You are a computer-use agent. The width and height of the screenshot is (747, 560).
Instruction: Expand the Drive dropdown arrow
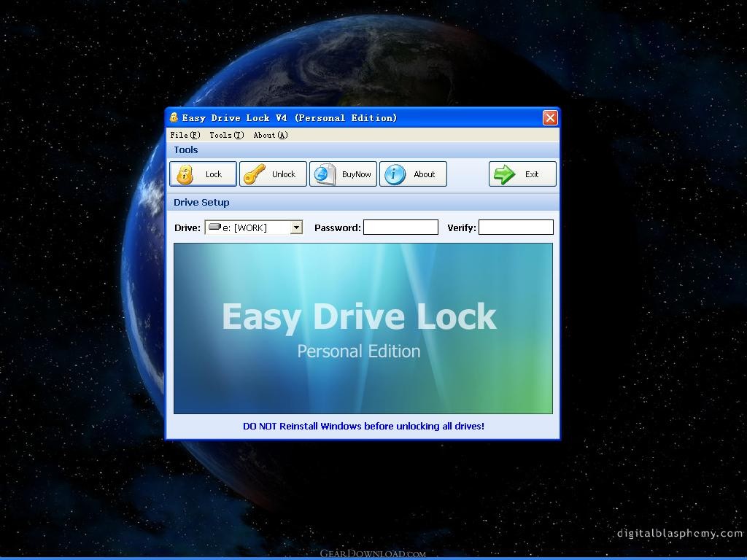pyautogui.click(x=296, y=227)
